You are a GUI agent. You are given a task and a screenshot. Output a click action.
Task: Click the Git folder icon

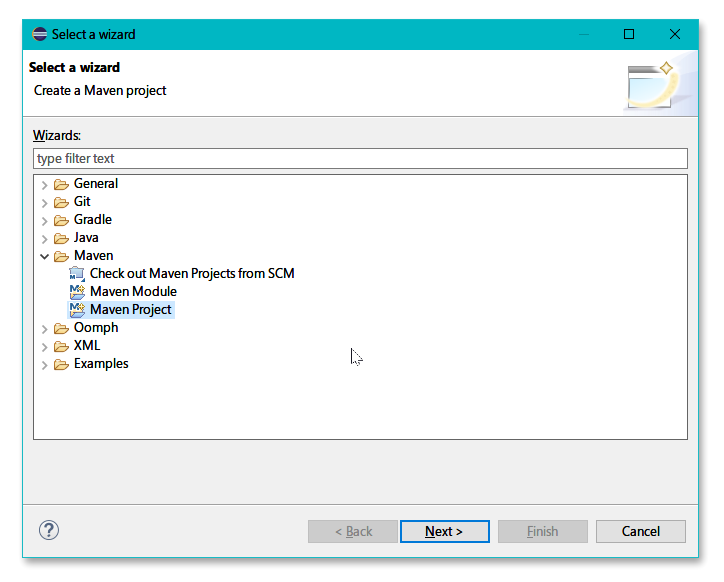[x=61, y=202]
